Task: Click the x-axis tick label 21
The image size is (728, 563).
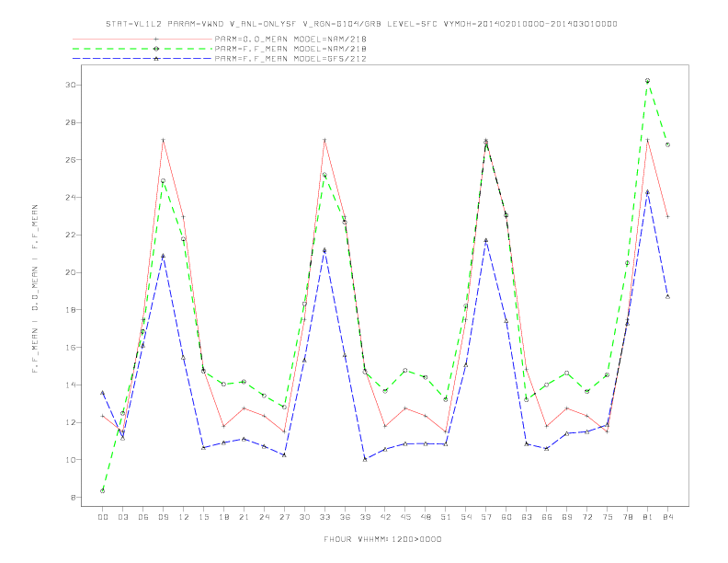Action: (244, 517)
